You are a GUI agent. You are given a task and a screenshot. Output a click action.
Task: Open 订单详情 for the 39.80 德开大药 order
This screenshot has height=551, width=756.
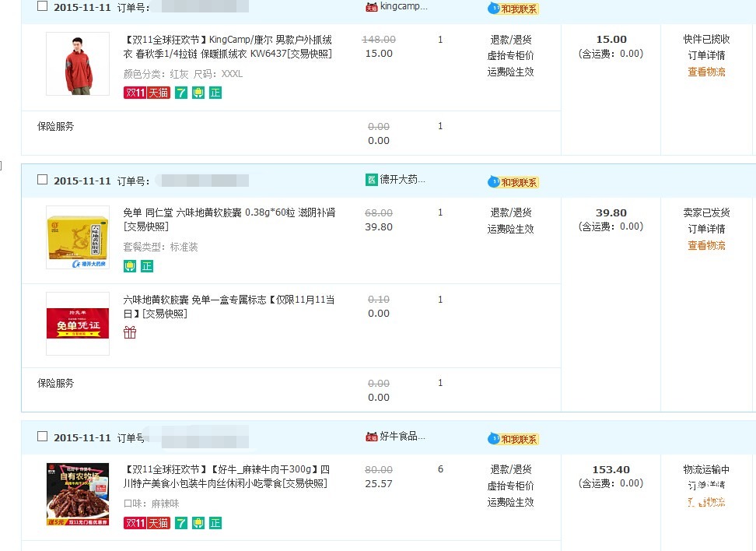tap(706, 229)
